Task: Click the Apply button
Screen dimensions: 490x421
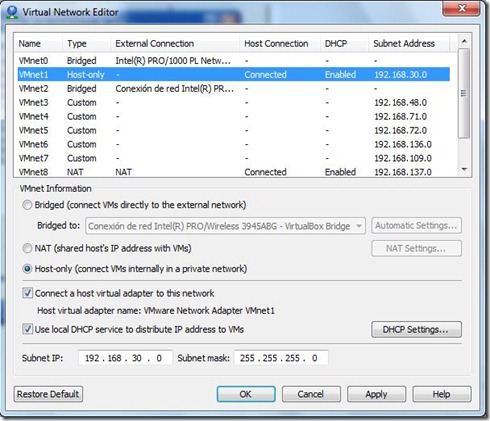Action: pyautogui.click(x=376, y=394)
